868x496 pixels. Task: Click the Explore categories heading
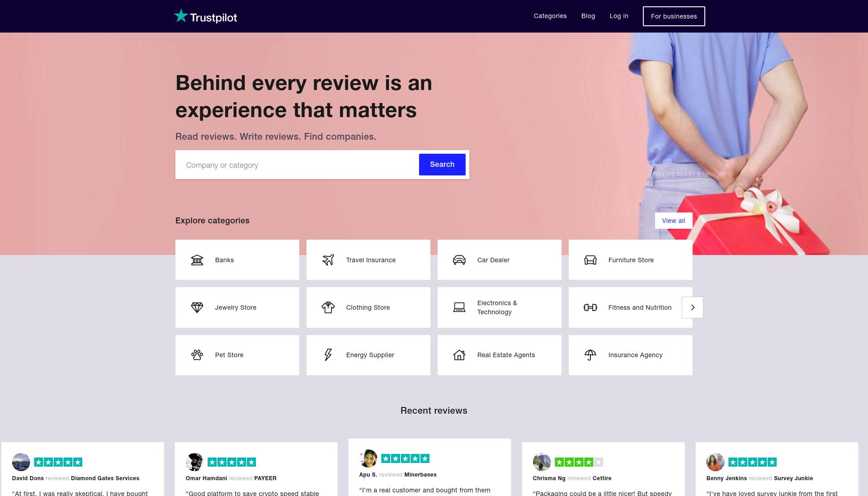pos(212,221)
